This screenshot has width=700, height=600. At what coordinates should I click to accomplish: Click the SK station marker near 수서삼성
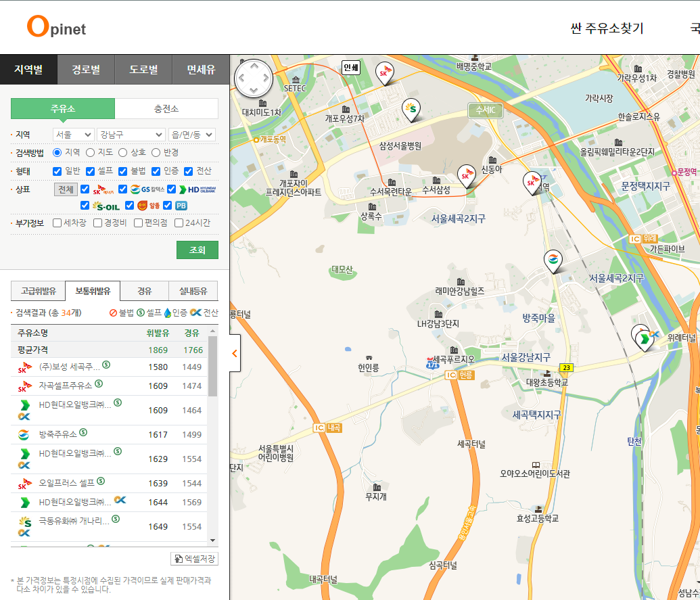coord(466,177)
